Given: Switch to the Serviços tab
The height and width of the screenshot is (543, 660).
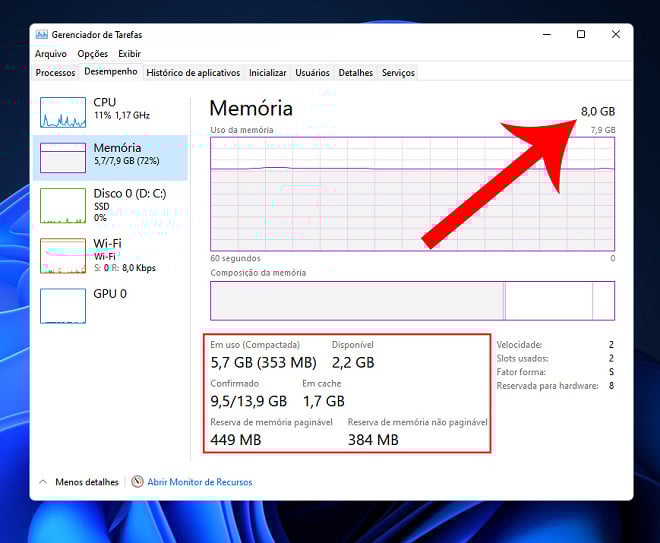Looking at the screenshot, I should [398, 72].
